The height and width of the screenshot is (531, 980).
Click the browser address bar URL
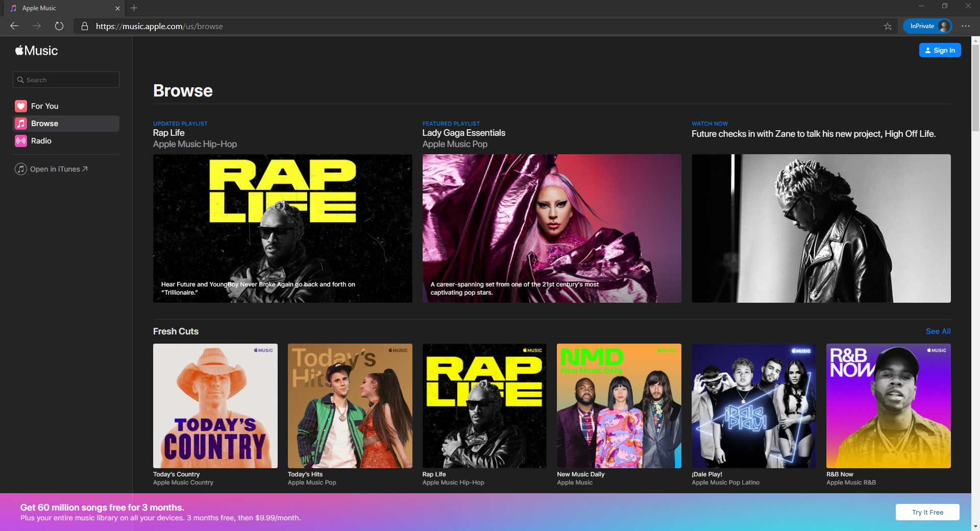[159, 26]
